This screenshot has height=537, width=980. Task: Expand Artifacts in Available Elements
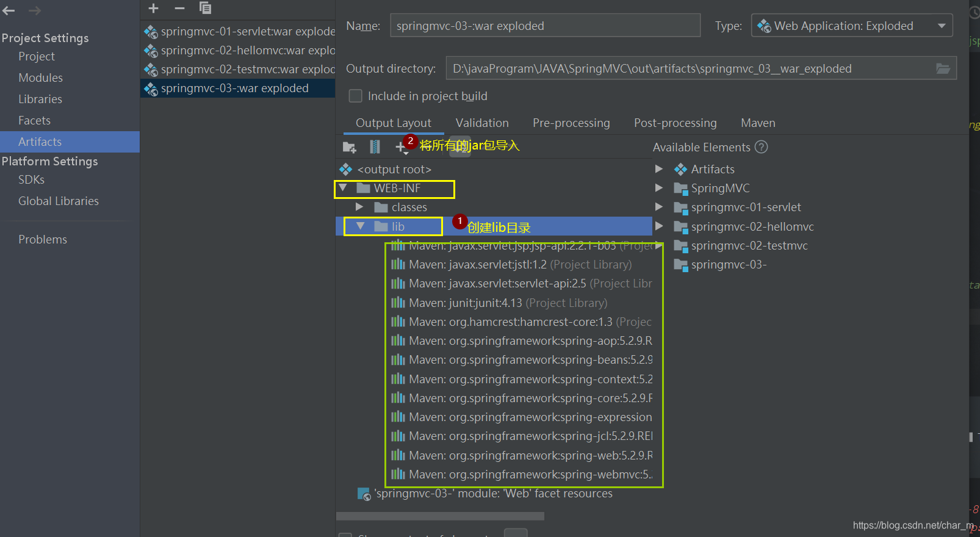659,169
